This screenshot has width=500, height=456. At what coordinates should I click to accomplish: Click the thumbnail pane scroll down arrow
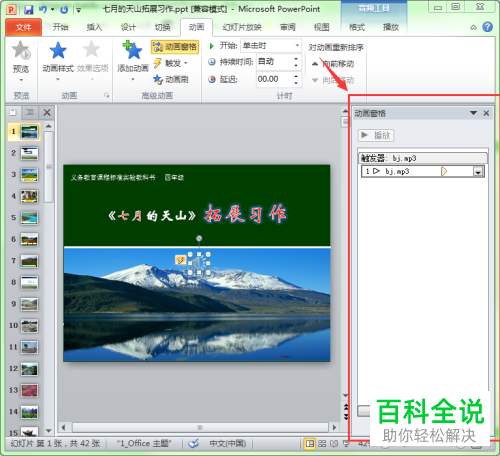49,431
